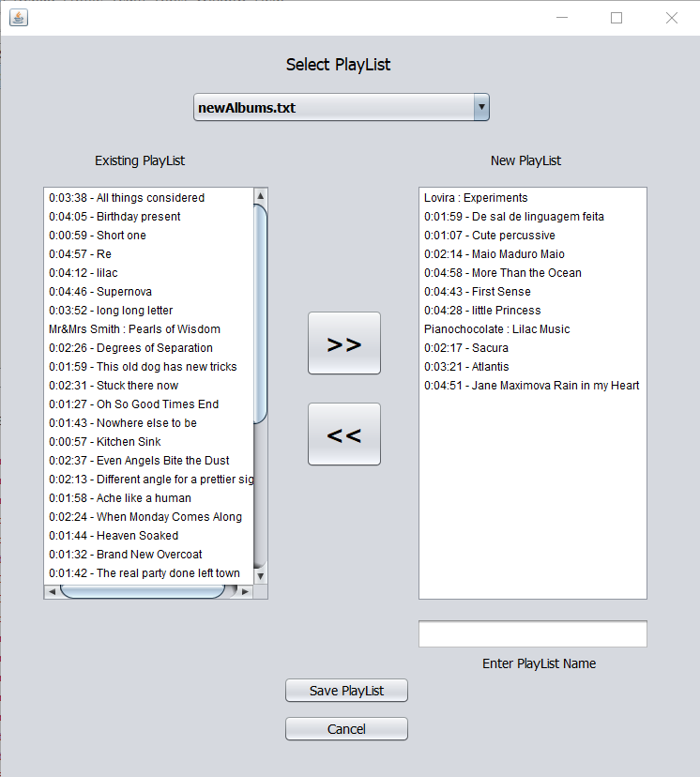The image size is (700, 777).
Task: Select track 'Nowhere else to be'
Action: [x=148, y=423]
